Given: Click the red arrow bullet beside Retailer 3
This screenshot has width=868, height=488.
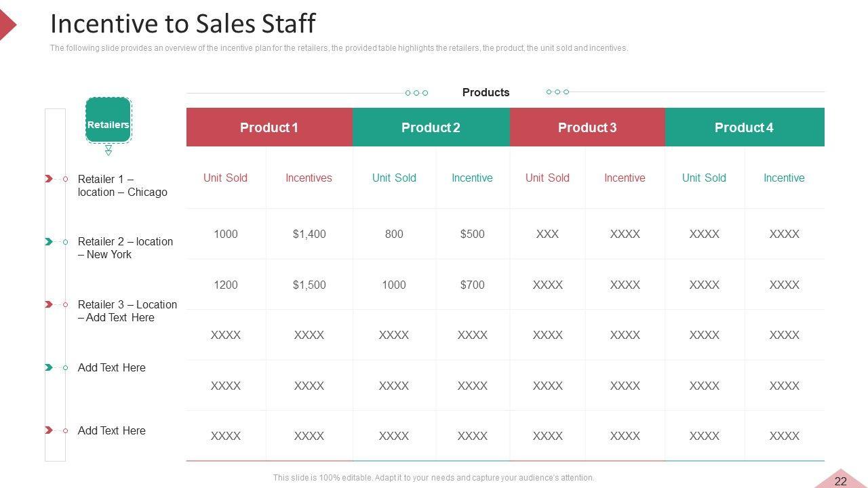Looking at the screenshot, I should tap(49, 304).
